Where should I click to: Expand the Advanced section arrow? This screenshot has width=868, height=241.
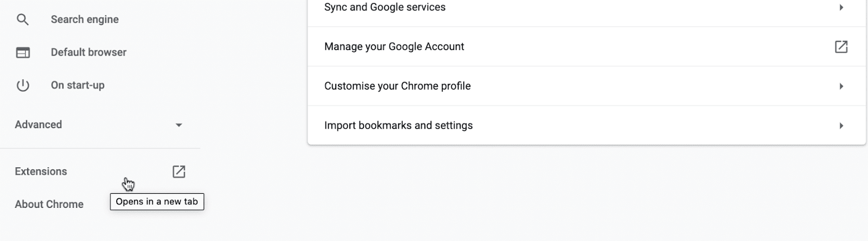click(178, 125)
